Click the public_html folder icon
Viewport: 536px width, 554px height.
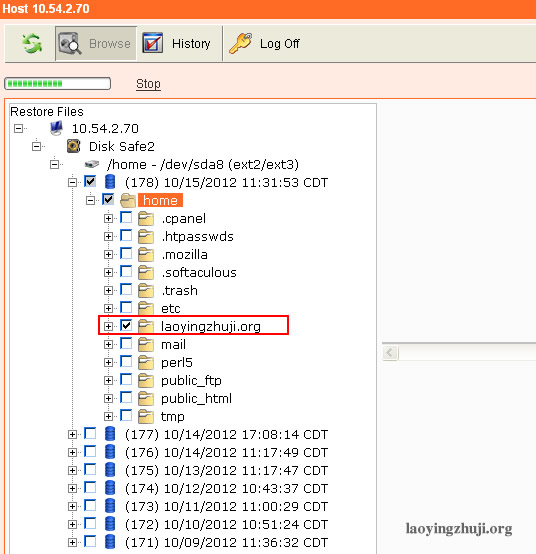[146, 398]
